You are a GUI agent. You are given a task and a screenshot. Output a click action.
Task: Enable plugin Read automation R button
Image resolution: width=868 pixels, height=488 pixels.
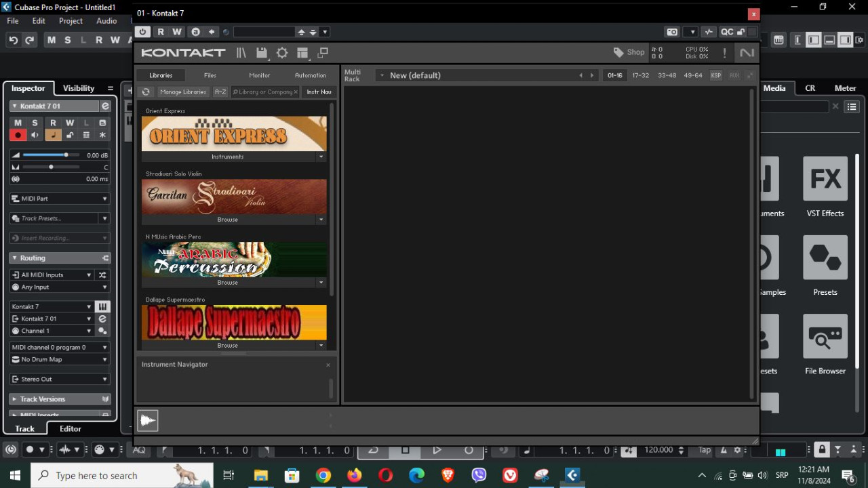[x=161, y=32]
